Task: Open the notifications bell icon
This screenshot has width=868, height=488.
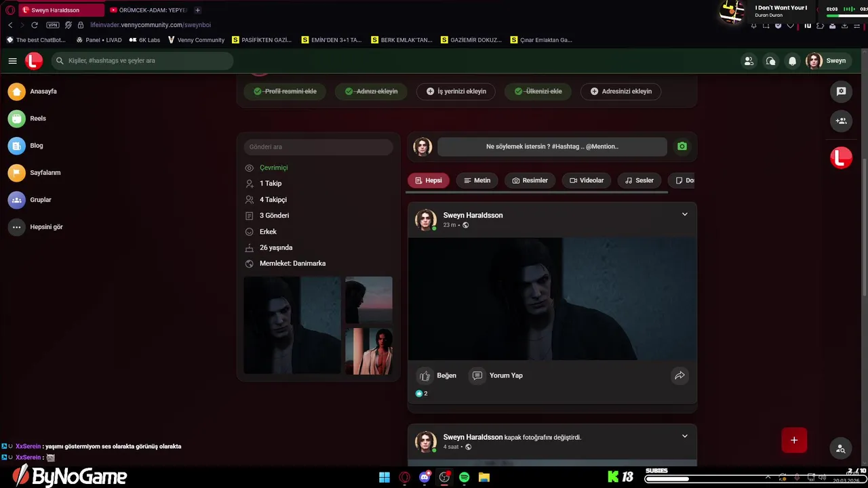Action: point(792,61)
